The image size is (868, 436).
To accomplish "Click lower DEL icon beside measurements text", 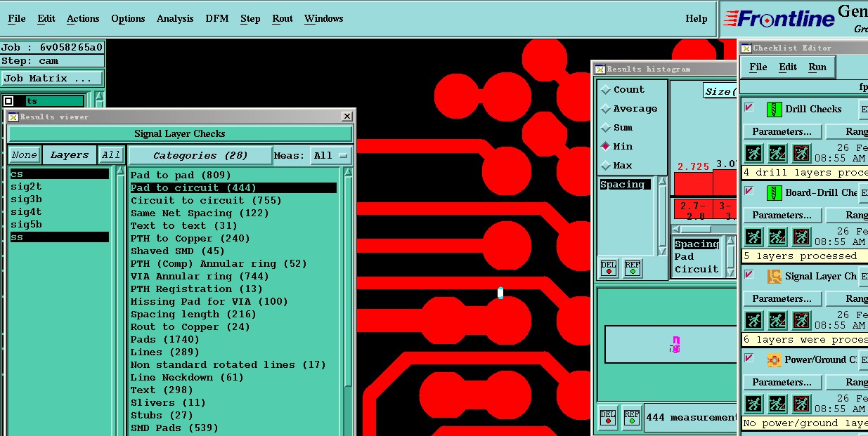I will tap(609, 417).
